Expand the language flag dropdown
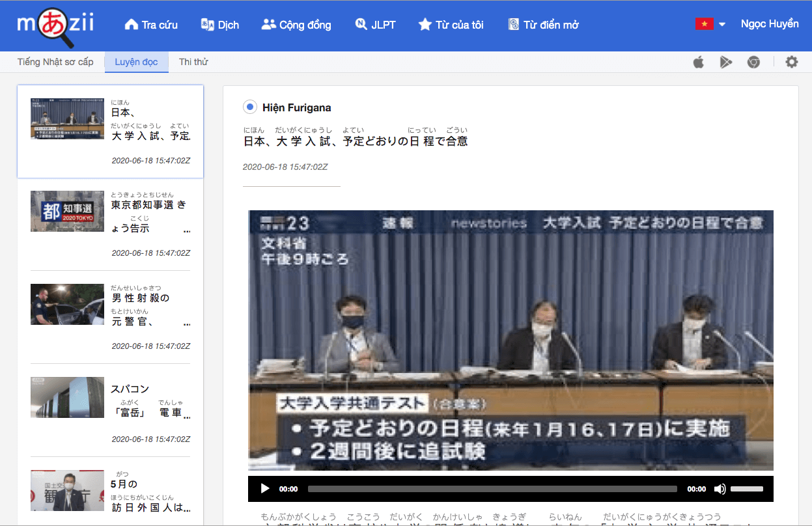The image size is (812, 526). 710,25
